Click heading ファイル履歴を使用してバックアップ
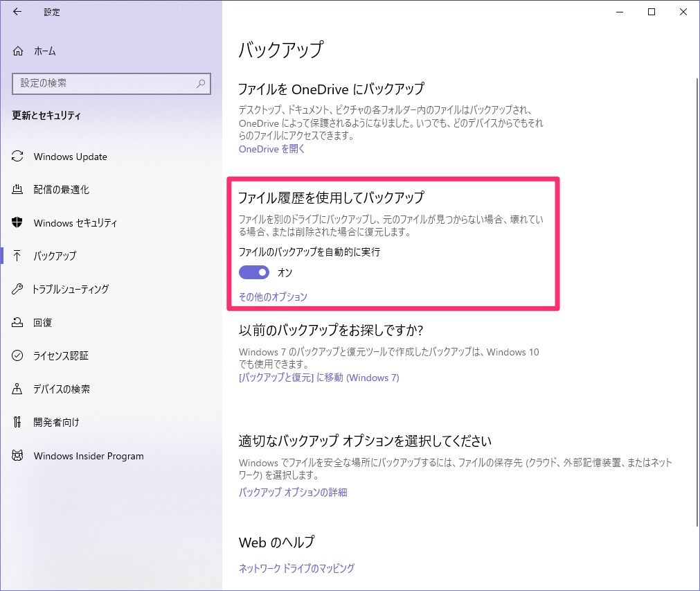700x591 pixels. tap(331, 197)
